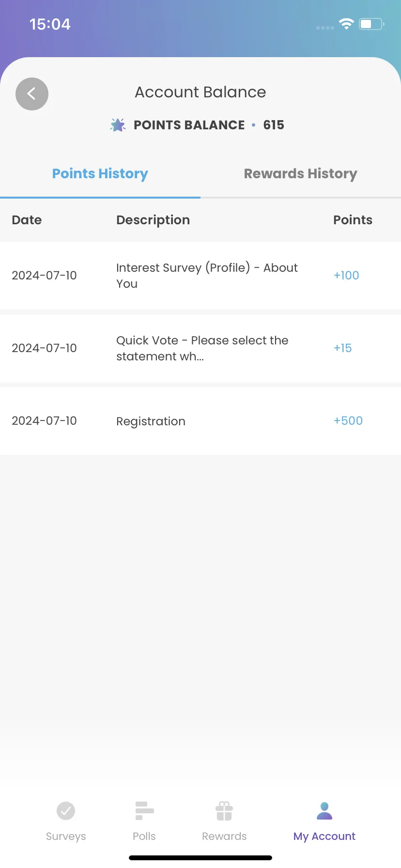Select the My Account person icon
This screenshot has height=868, width=401.
324,811
